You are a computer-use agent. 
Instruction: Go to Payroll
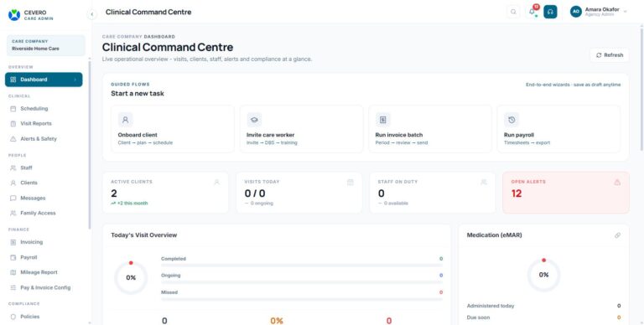pyautogui.click(x=44, y=257)
